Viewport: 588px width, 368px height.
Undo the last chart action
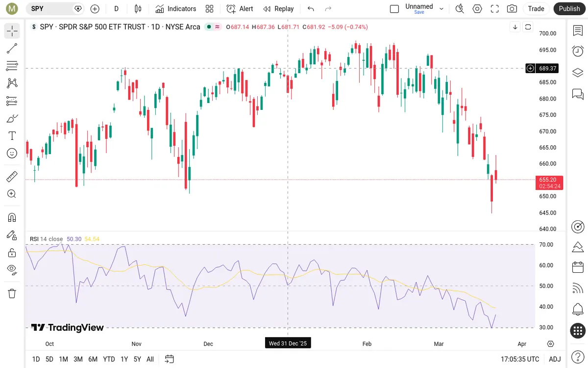pos(311,8)
